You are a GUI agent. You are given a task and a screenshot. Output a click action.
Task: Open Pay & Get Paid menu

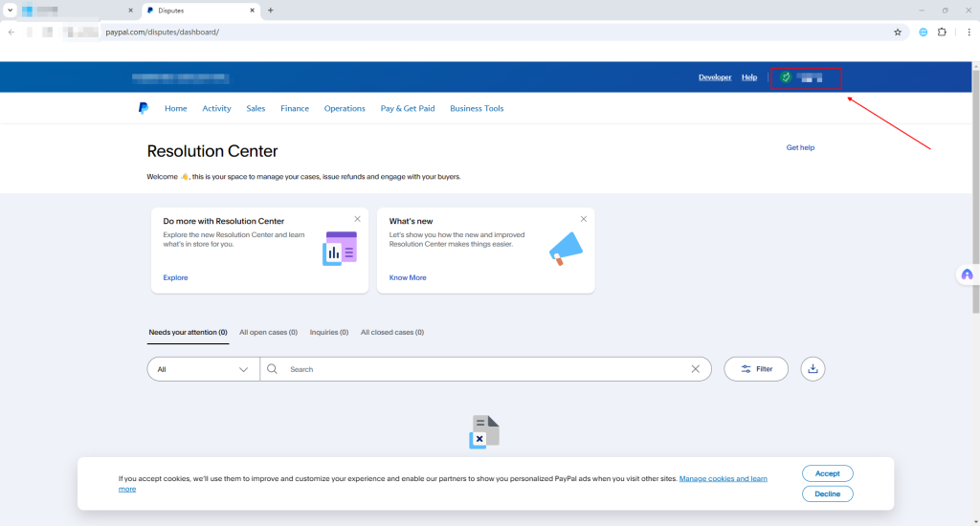pos(408,109)
